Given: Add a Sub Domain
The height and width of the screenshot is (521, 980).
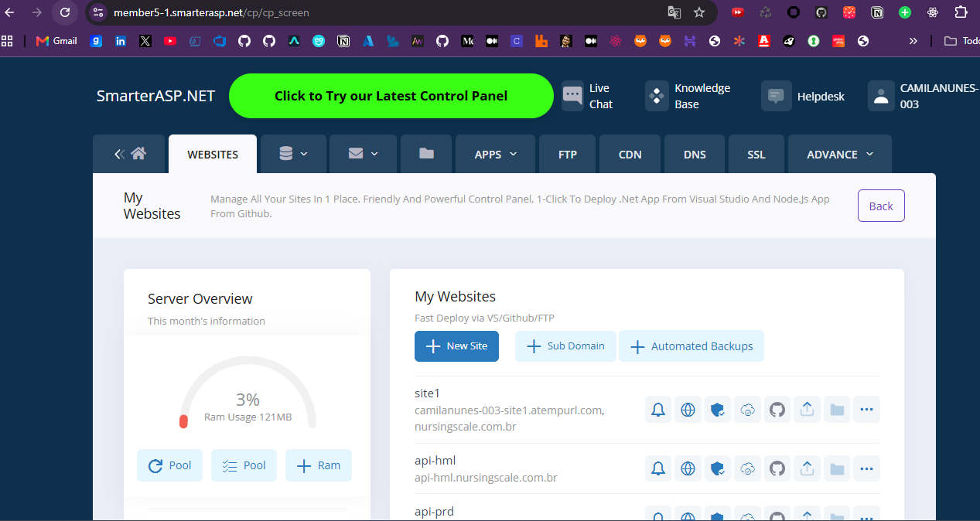Looking at the screenshot, I should 565,346.
